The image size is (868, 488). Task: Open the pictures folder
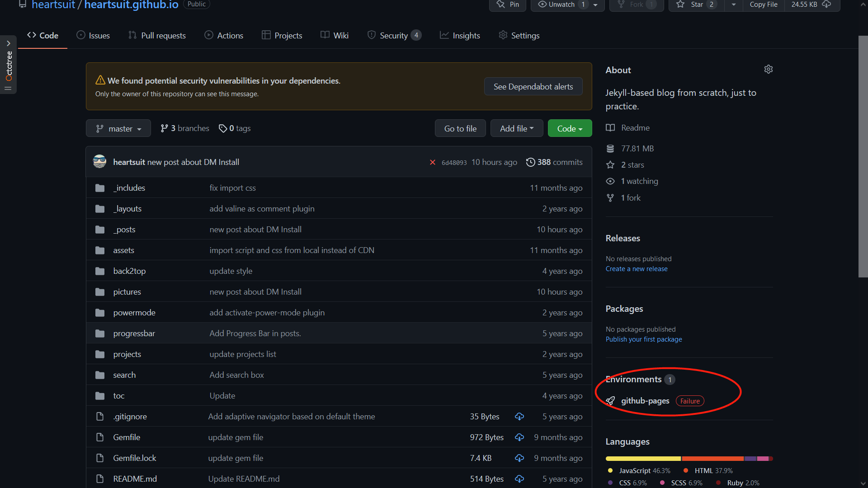click(x=127, y=292)
